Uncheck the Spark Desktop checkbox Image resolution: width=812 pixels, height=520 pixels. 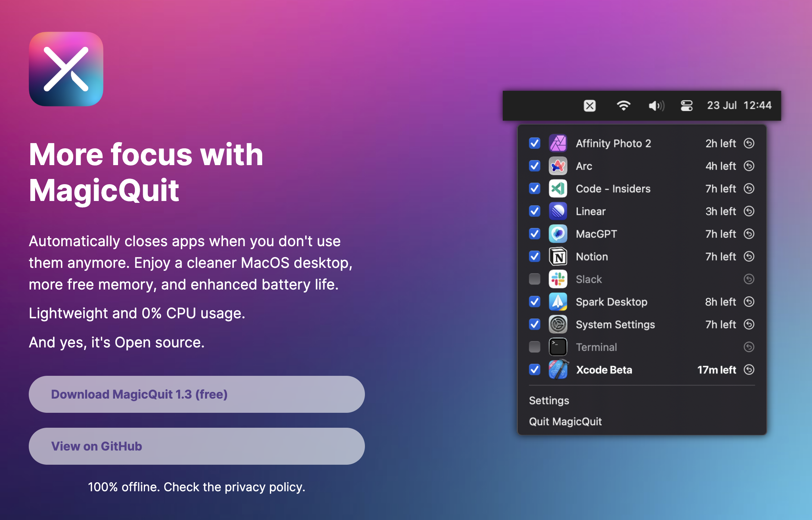(534, 302)
